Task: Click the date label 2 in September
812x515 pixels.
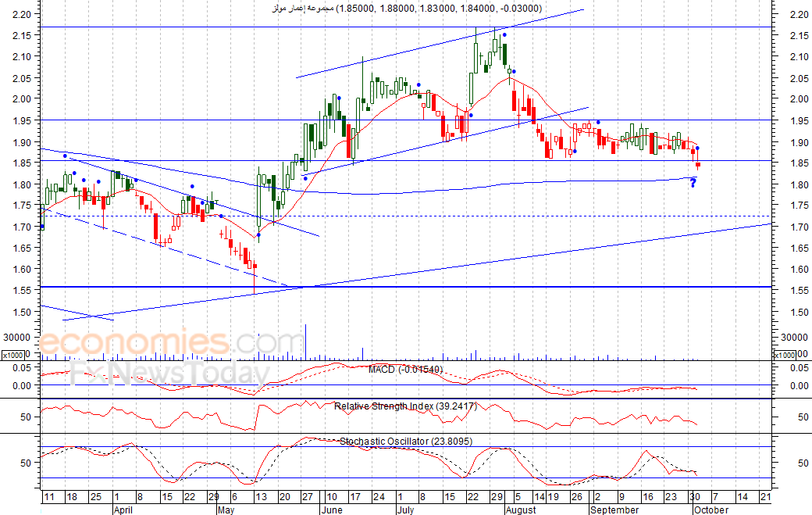Action: (x=597, y=497)
